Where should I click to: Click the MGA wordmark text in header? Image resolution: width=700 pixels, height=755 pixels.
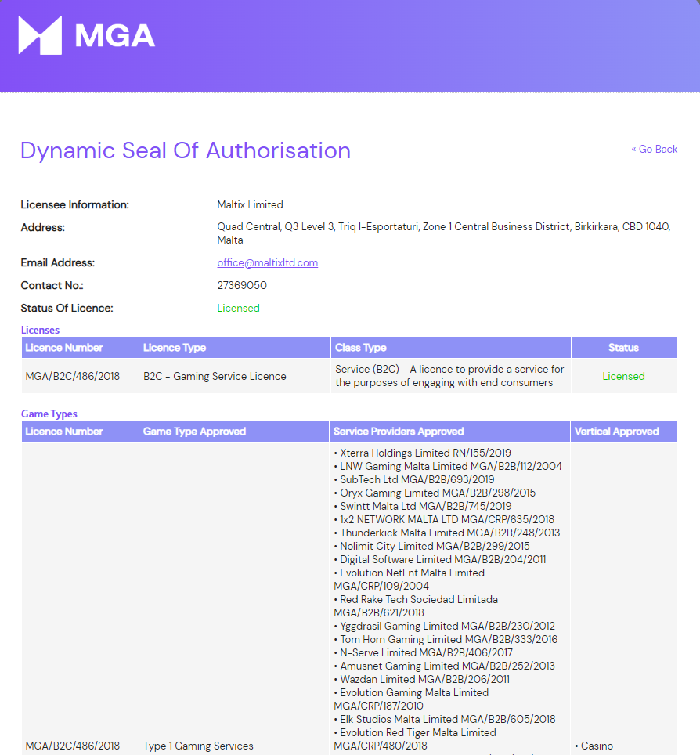click(115, 35)
